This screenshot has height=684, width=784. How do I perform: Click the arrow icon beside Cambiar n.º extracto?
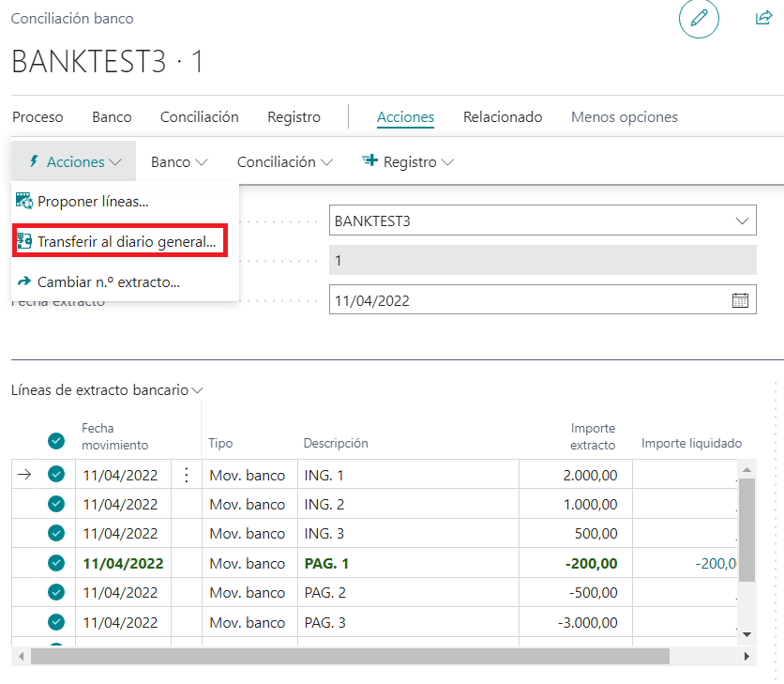point(23,281)
